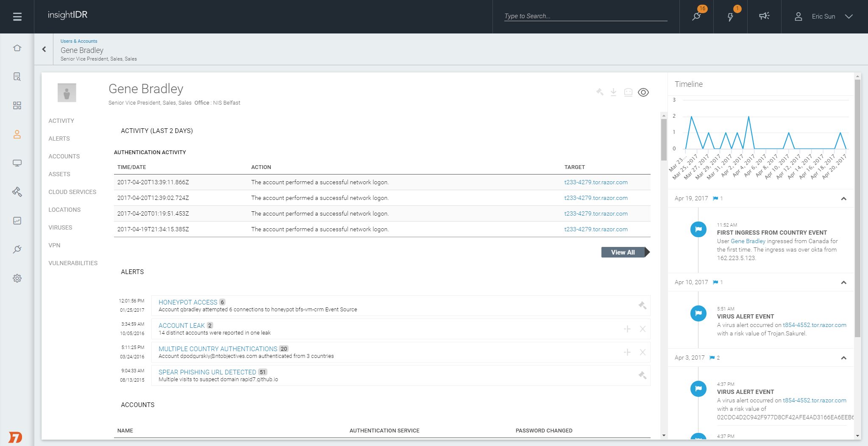868x446 pixels.
Task: Click the investigations pin icon with badge 16
Action: [696, 17]
